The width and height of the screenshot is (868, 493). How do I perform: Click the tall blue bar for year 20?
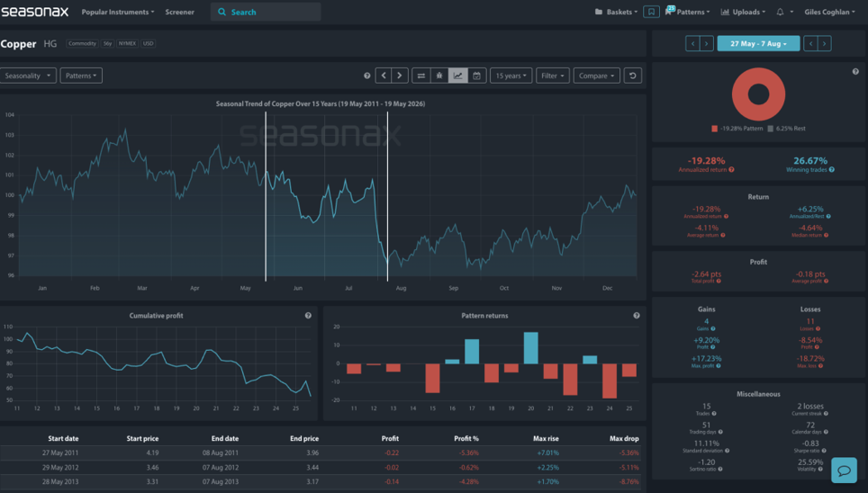pyautogui.click(x=530, y=348)
